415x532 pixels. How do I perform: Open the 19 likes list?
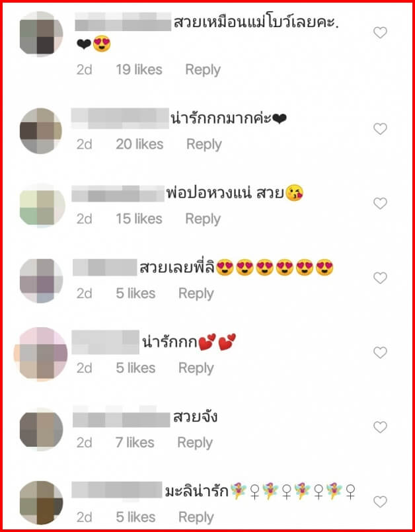click(x=139, y=69)
